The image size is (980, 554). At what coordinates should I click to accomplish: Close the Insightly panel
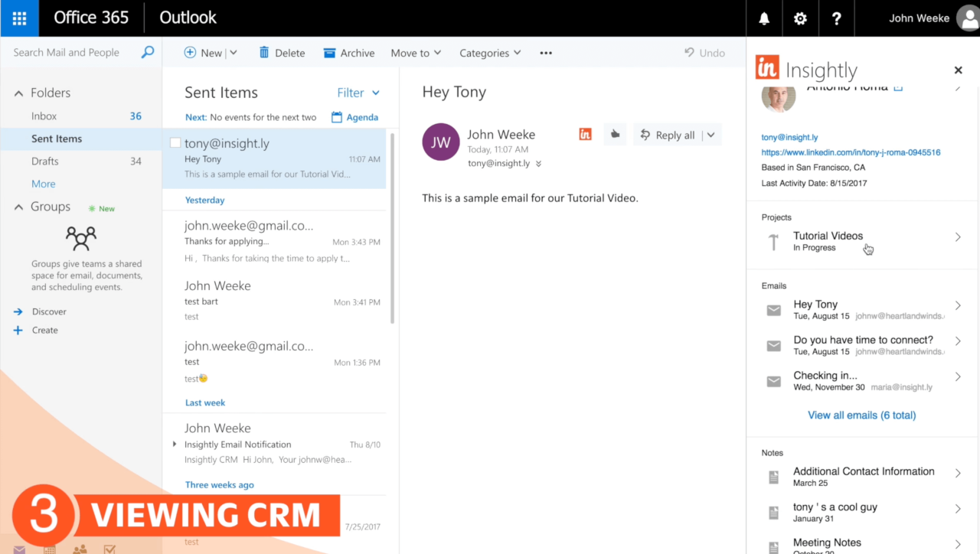coord(958,70)
